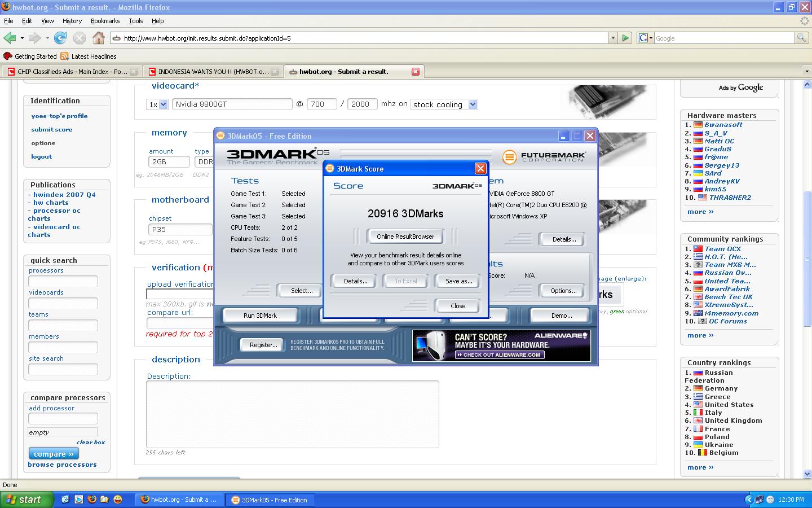Click the Alienware banner advertisement
The image size is (812, 508).
(501, 345)
